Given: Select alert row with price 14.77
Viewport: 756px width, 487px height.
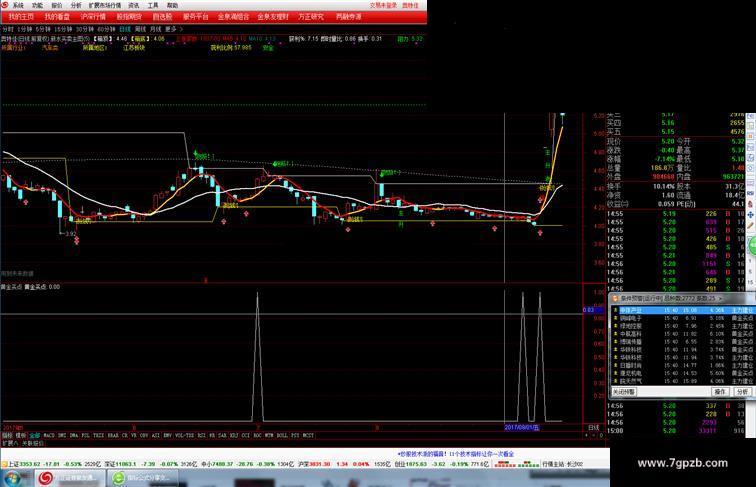Looking at the screenshot, I should click(682, 365).
